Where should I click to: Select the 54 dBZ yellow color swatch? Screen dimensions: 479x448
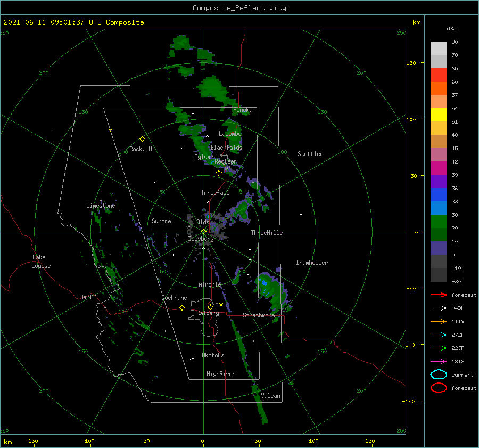pos(439,115)
